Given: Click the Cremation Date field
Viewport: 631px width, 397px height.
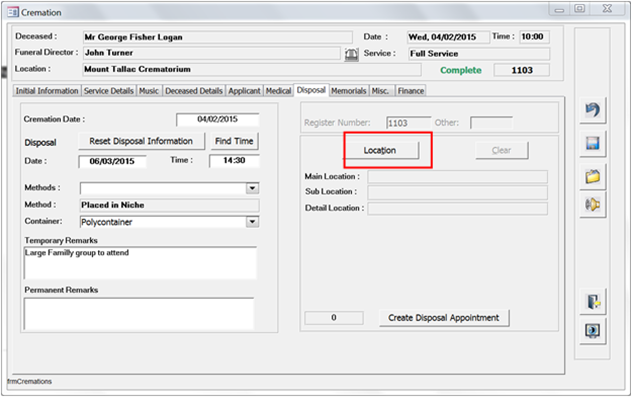Looking at the screenshot, I should (x=217, y=119).
